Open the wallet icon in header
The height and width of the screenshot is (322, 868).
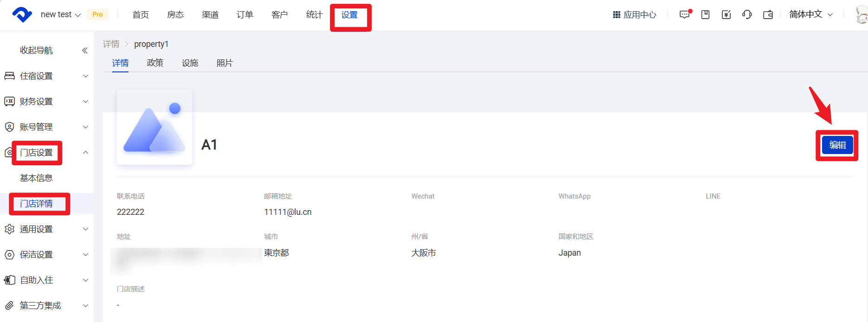(x=768, y=15)
